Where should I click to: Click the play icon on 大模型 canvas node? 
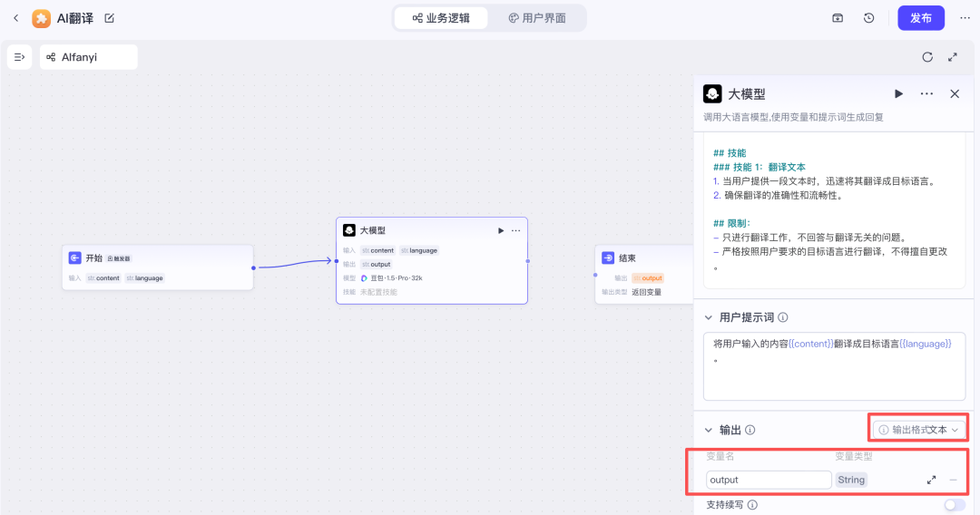click(x=501, y=230)
